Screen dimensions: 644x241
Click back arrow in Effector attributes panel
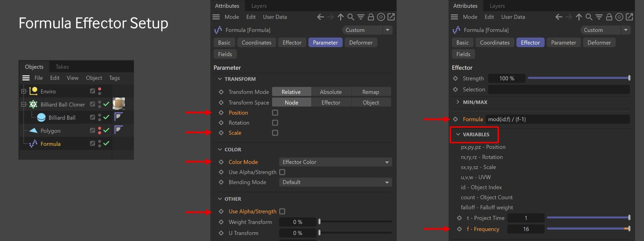[x=559, y=17]
